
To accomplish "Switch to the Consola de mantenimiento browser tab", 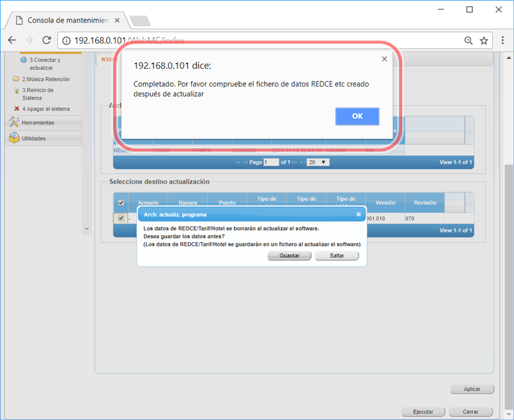I will point(64,20).
